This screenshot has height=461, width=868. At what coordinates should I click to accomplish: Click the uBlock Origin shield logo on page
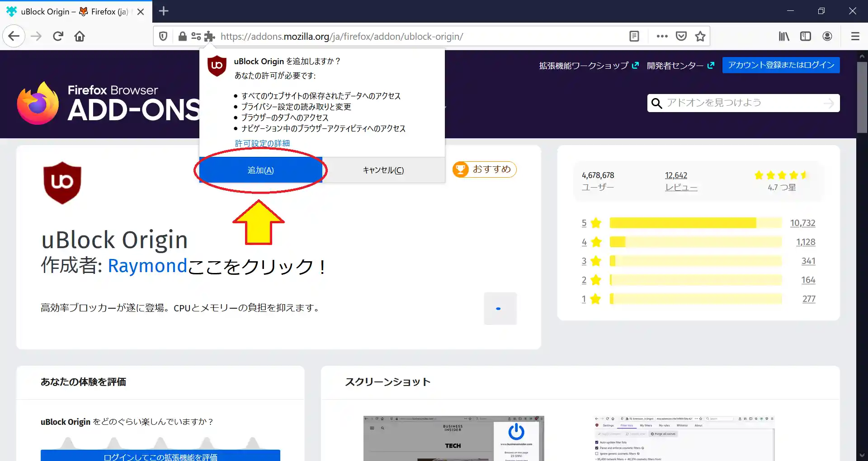[62, 183]
